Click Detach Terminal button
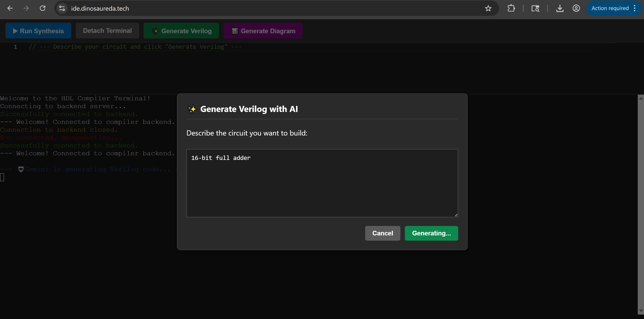The image size is (644, 319). pyautogui.click(x=107, y=31)
